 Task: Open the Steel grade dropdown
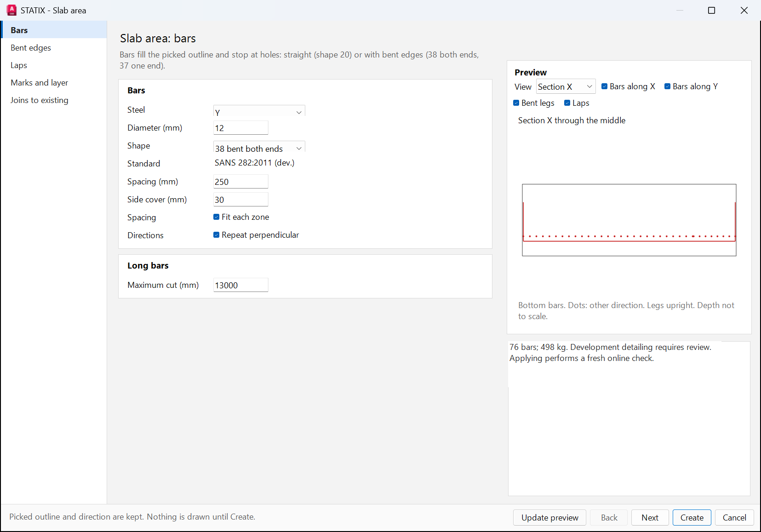coord(259,111)
